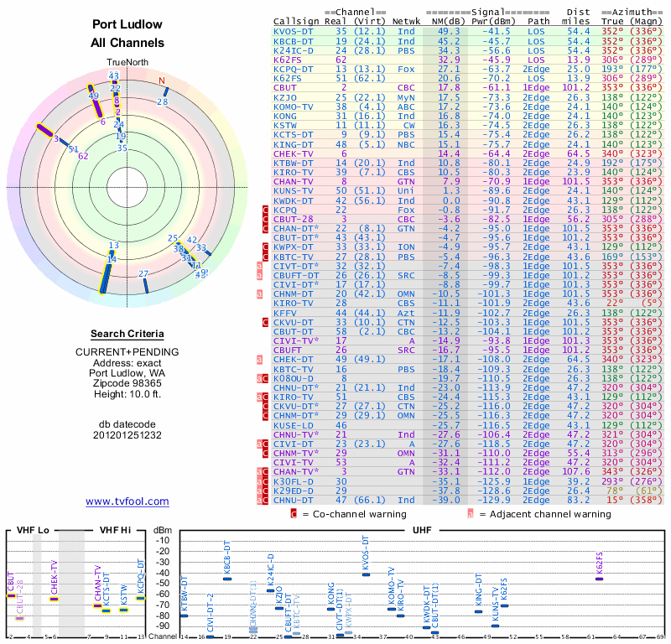Click the channel 3 purple bar on radar
The width and height of the screenshot is (671, 644).
coord(44,131)
